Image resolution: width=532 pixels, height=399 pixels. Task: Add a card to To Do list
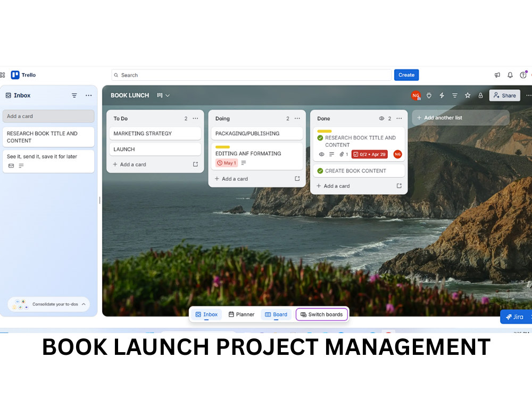click(x=130, y=164)
